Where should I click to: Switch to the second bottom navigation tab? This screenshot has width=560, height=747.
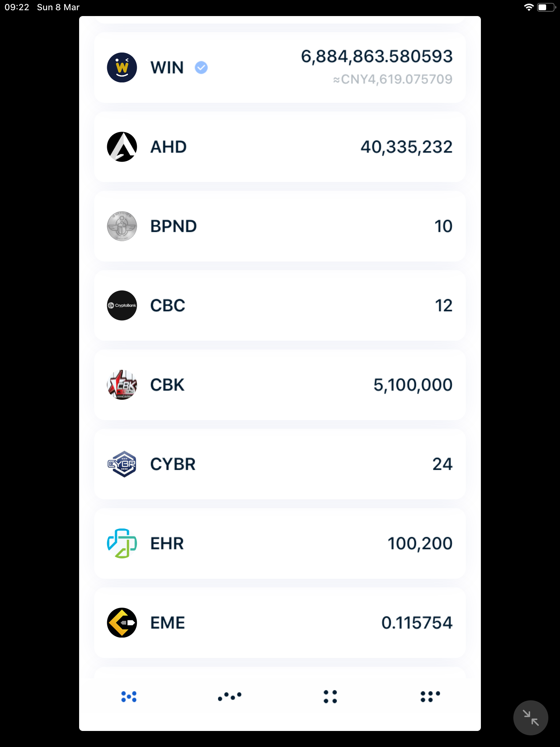[230, 697]
